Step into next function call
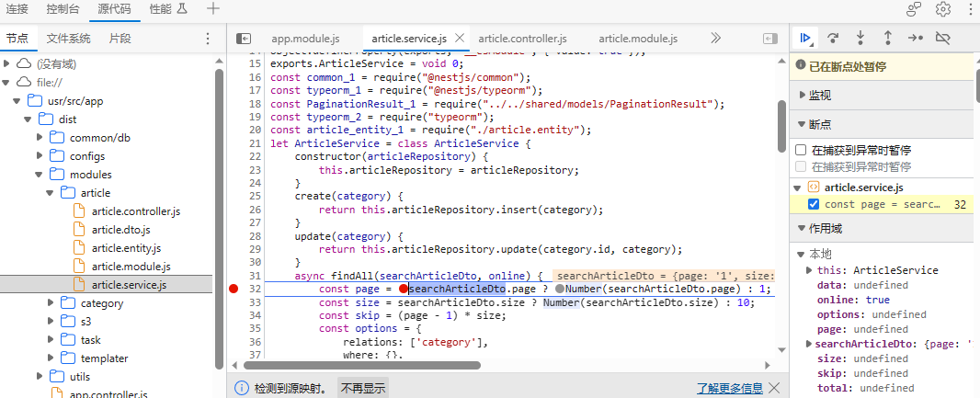The width and height of the screenshot is (980, 398). pyautogui.click(x=860, y=38)
